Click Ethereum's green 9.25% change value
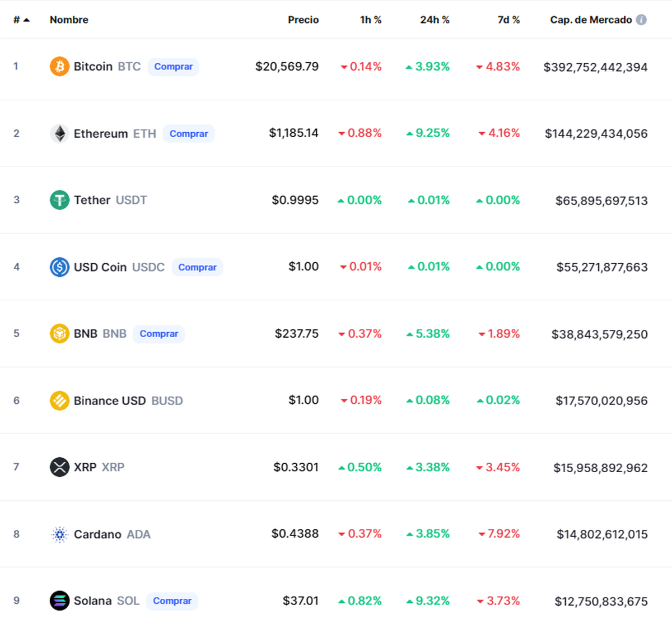This screenshot has width=672, height=633. (x=429, y=133)
